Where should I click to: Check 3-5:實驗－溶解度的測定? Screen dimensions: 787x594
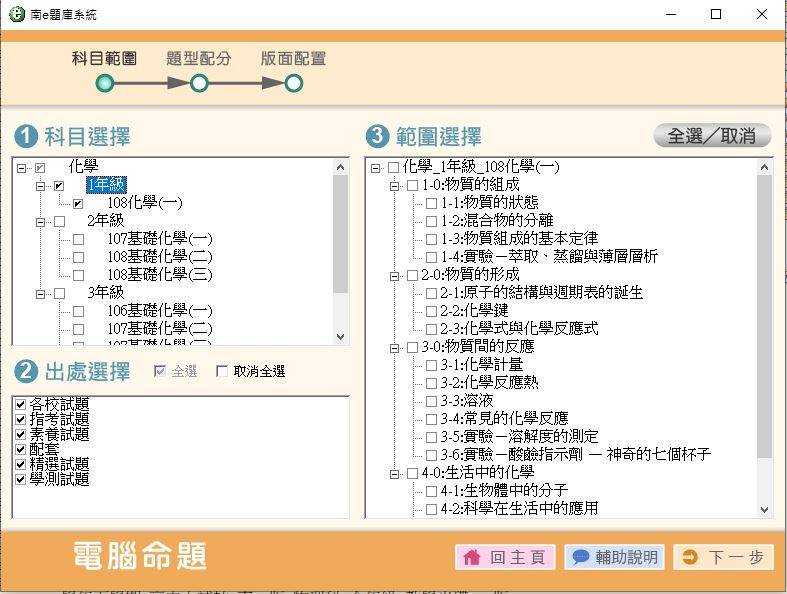[431, 437]
